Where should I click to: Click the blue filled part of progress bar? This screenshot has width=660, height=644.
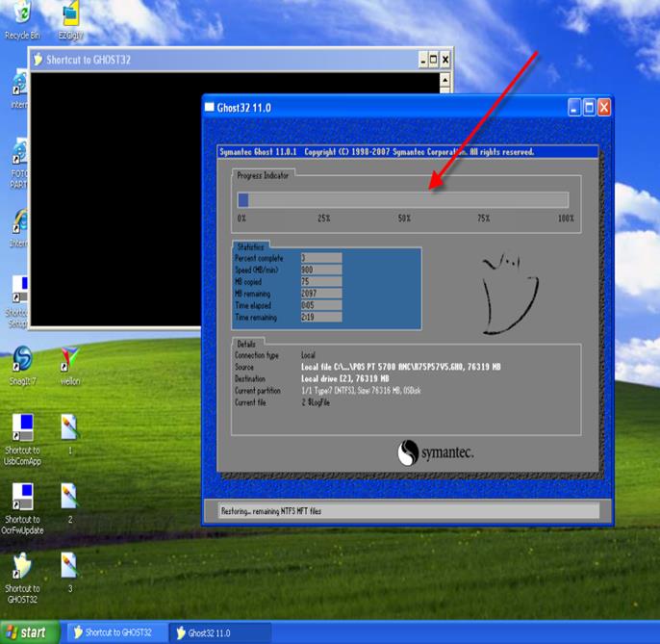click(242, 200)
